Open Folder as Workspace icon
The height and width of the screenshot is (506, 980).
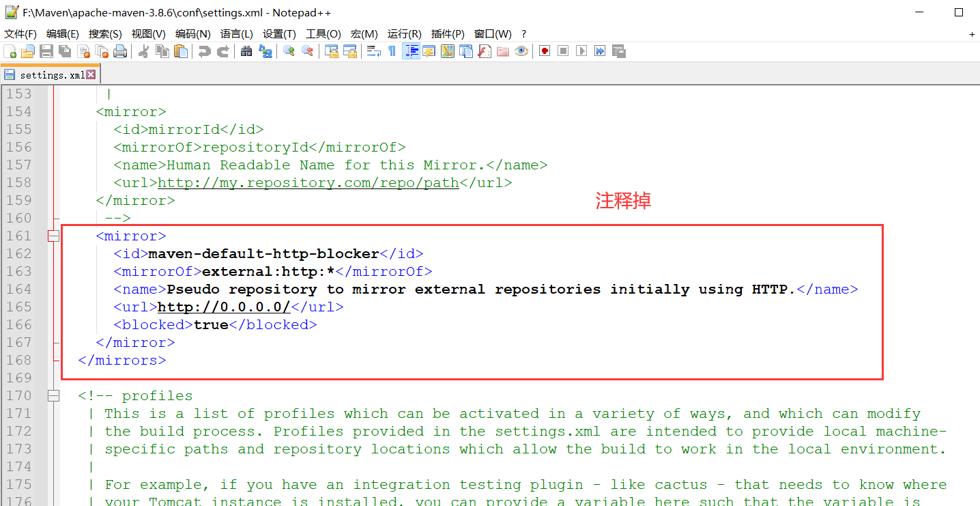click(x=503, y=51)
